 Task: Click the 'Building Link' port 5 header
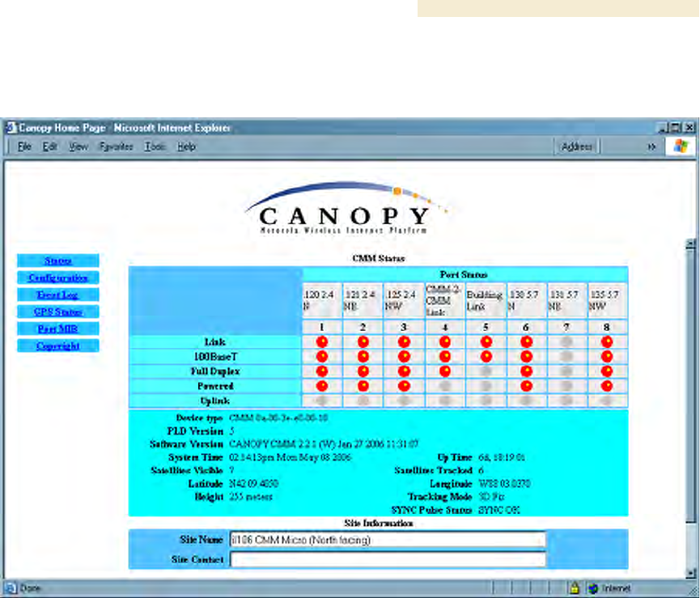click(486, 300)
